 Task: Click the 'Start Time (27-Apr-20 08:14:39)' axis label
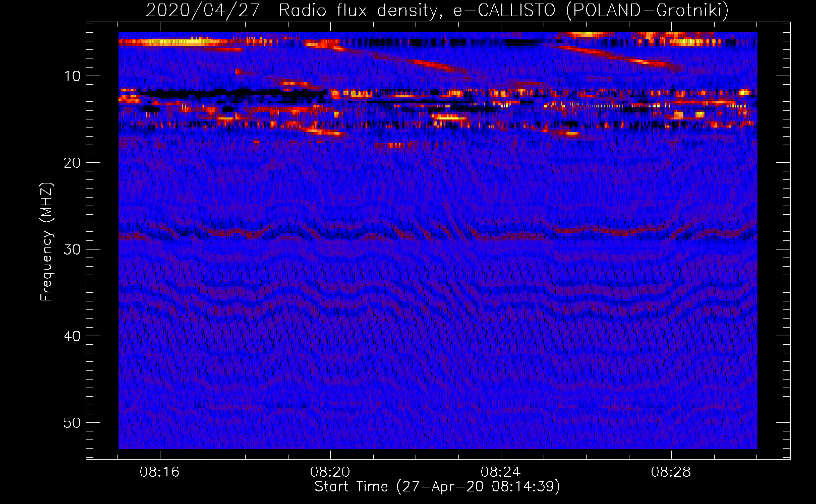[437, 487]
